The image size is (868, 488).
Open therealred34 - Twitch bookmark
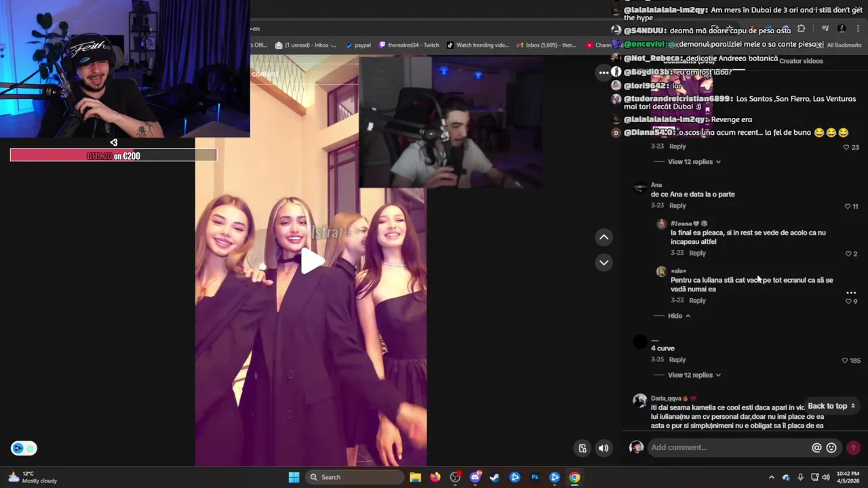[409, 45]
